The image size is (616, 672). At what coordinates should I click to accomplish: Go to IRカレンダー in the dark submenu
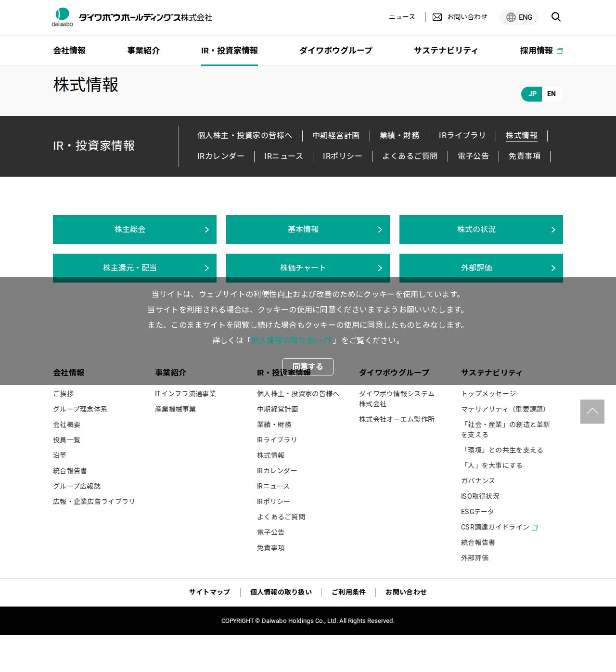pos(220,156)
